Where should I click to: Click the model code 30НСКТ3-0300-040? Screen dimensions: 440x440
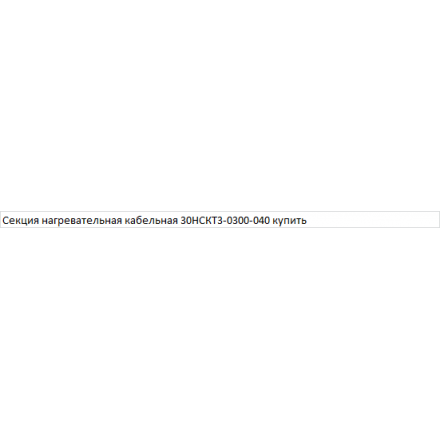[x=225, y=220]
